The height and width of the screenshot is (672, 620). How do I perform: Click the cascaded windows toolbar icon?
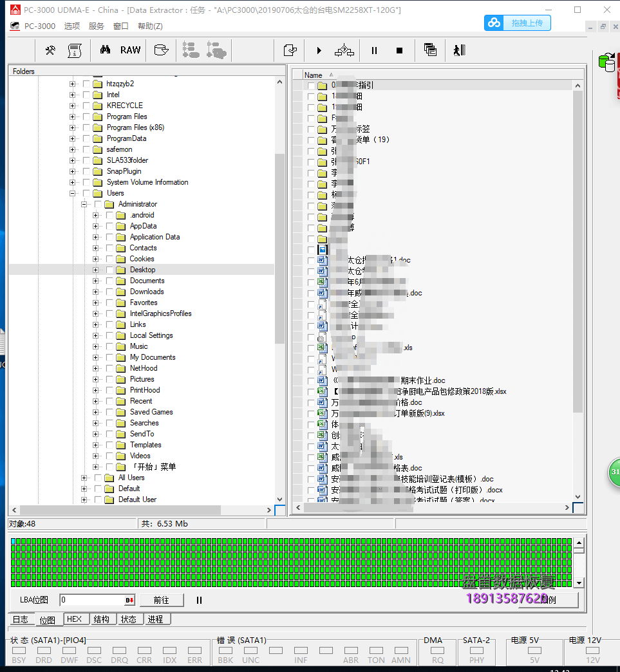click(430, 50)
